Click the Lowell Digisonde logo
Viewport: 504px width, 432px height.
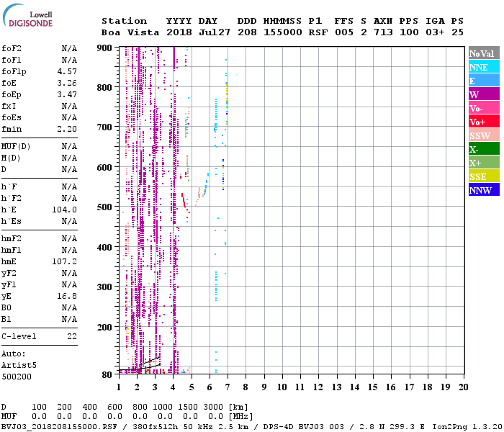click(x=27, y=16)
